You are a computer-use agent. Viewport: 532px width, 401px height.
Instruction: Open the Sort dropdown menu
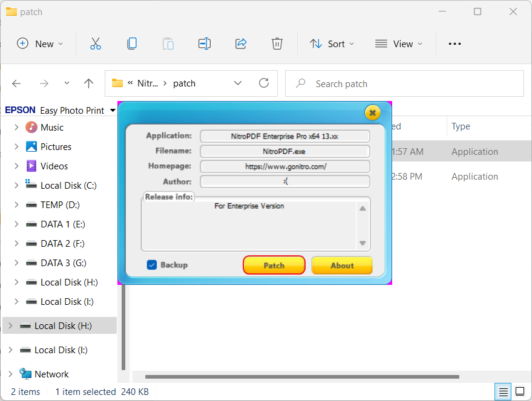[332, 44]
